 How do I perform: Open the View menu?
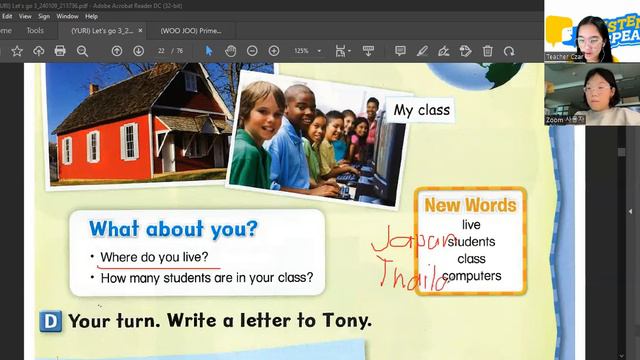coord(25,16)
